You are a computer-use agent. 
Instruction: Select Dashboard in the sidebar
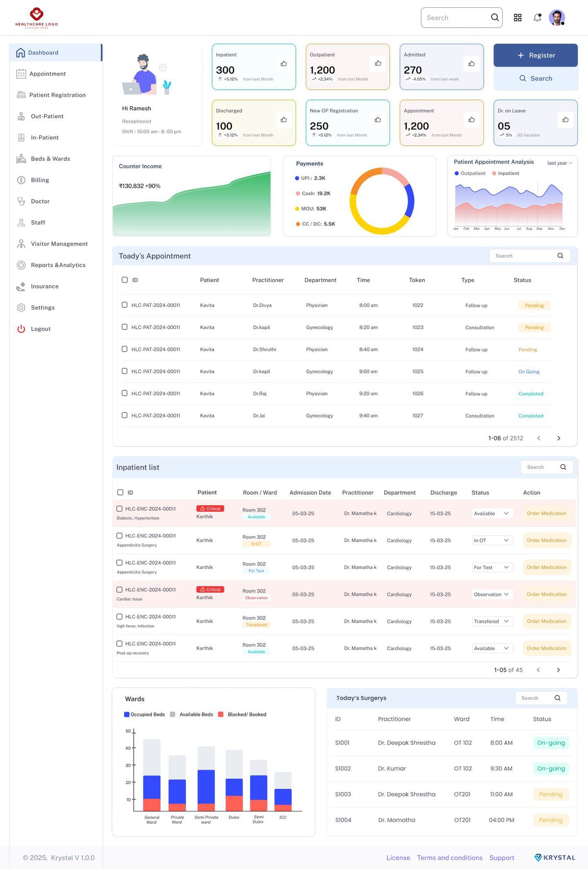click(56, 52)
